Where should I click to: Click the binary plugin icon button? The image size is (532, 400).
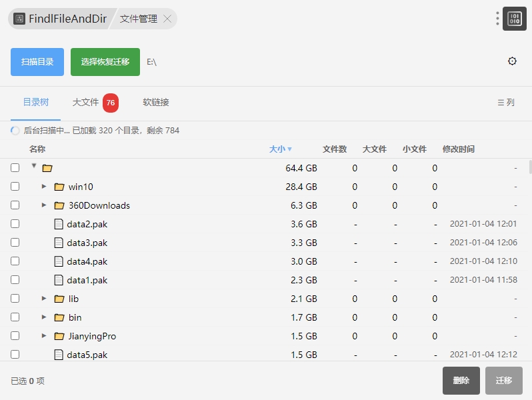pyautogui.click(x=515, y=19)
